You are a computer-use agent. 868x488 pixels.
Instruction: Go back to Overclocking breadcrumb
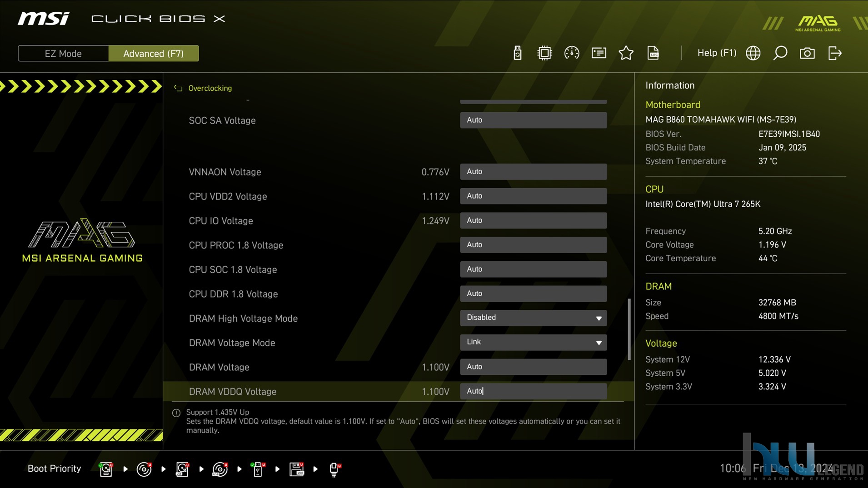[x=210, y=88]
